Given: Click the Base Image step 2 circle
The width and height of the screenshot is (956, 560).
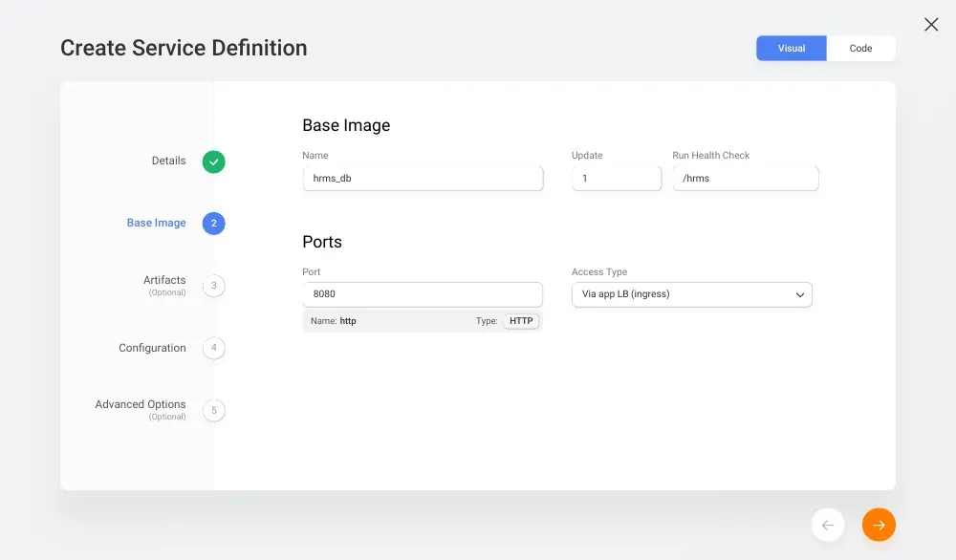Looking at the screenshot, I should 214,223.
